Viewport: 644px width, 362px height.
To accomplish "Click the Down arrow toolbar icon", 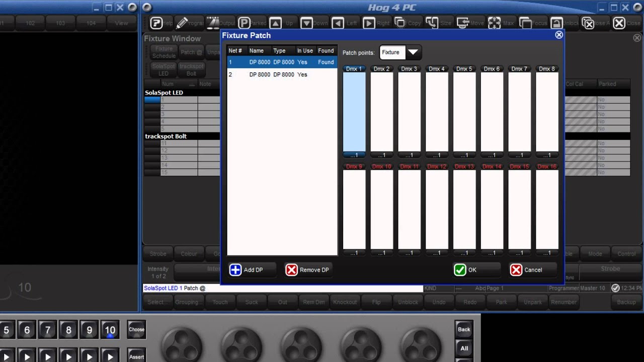I will (306, 23).
